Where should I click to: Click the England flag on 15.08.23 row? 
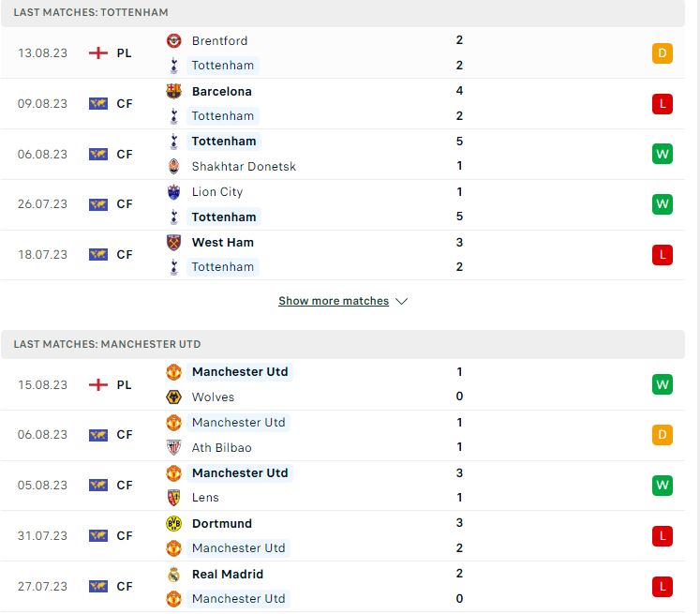(98, 384)
